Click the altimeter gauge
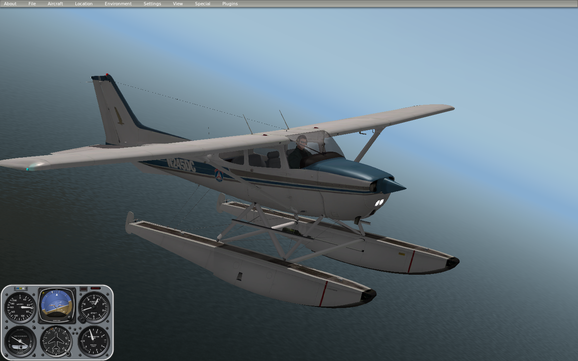This screenshot has height=361, width=578. (x=94, y=307)
